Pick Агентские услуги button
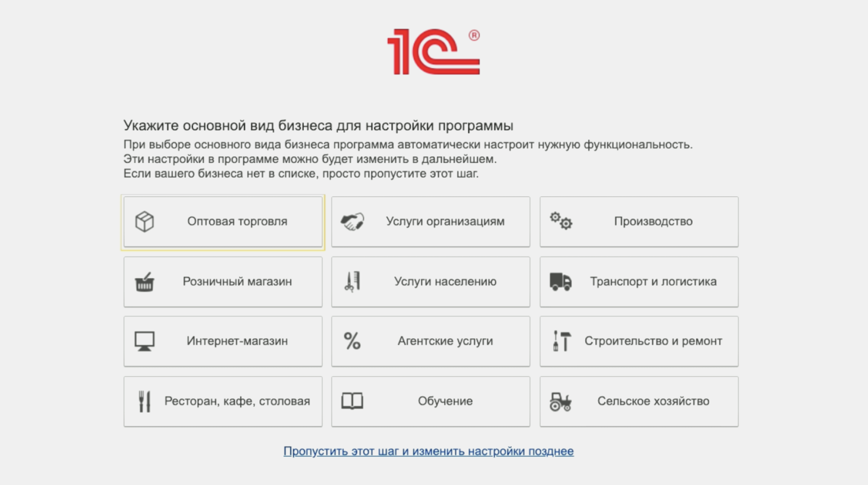Screen dimensions: 868x485 click(x=431, y=341)
